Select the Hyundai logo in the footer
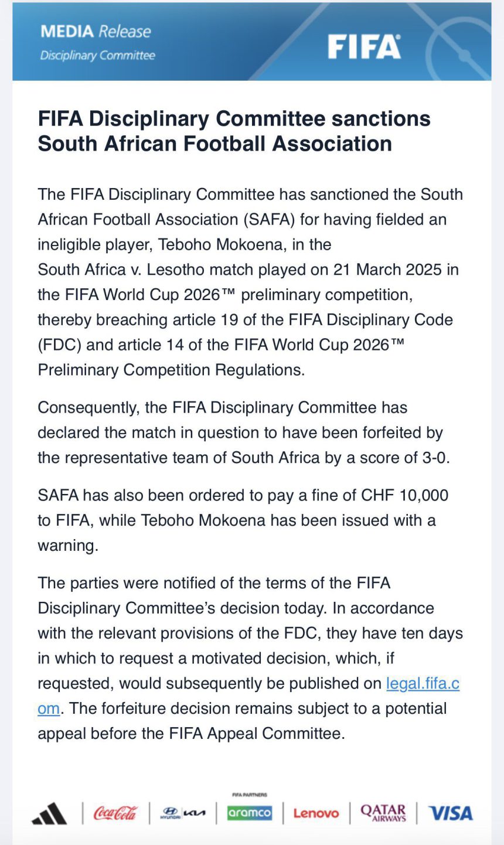 [170, 813]
